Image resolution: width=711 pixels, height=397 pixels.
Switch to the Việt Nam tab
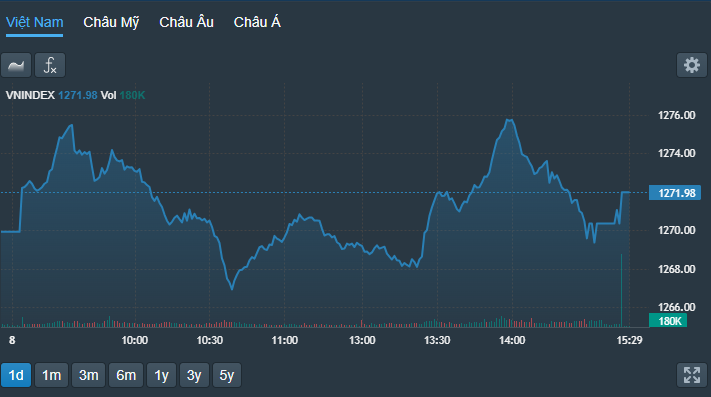pyautogui.click(x=34, y=22)
